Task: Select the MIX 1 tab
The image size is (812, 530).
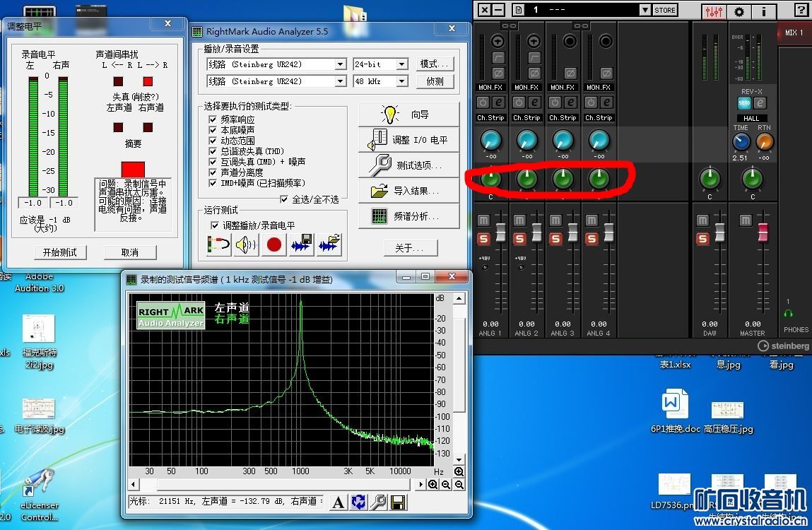Action: 794,33
